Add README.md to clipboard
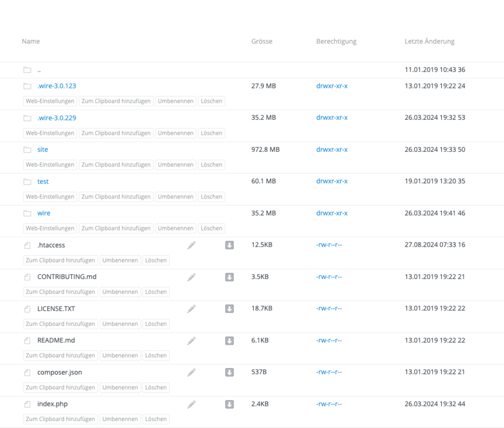 [x=60, y=356]
